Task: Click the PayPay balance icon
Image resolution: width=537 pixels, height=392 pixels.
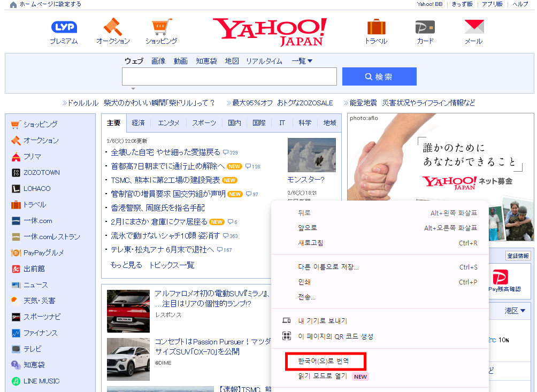Action: pos(500,278)
